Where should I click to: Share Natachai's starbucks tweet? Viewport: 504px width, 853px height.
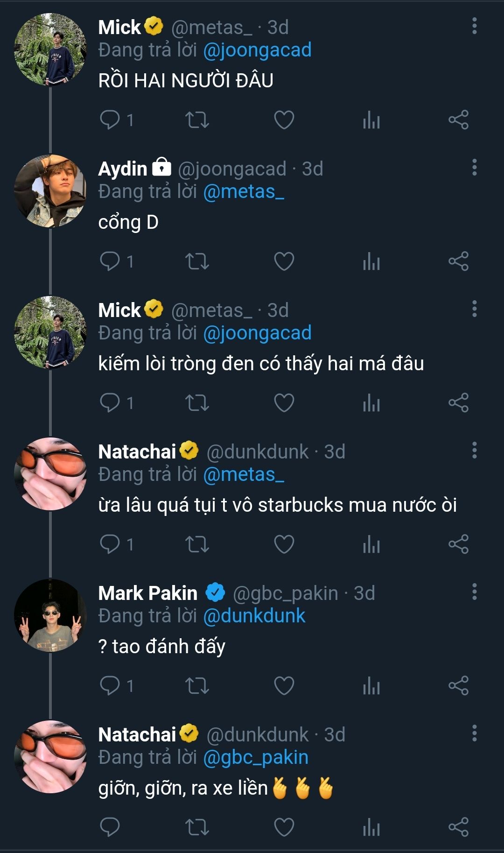pos(458,544)
